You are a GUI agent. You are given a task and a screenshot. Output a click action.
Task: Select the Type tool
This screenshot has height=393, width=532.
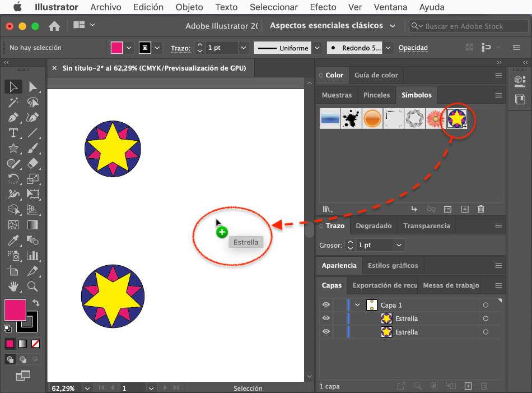pos(13,133)
